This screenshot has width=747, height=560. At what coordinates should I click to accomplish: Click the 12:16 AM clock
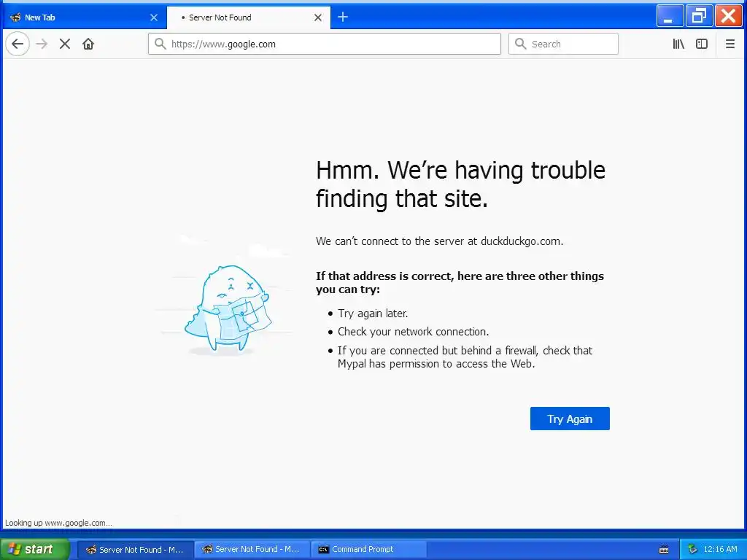[x=720, y=550]
